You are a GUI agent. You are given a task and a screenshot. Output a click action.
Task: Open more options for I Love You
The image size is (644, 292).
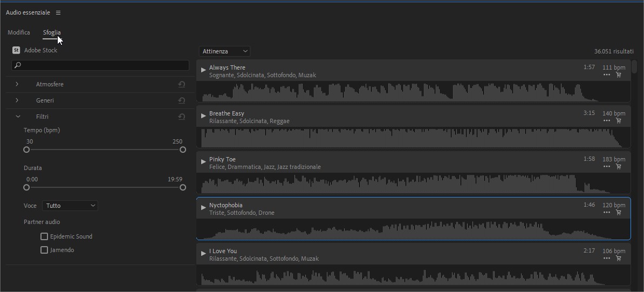pyautogui.click(x=607, y=259)
